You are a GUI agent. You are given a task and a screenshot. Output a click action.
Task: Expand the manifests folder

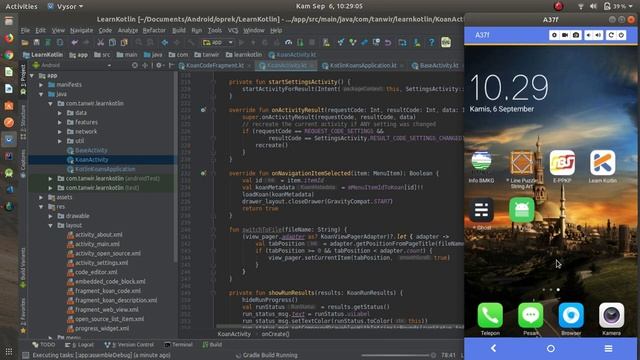[x=41, y=85]
